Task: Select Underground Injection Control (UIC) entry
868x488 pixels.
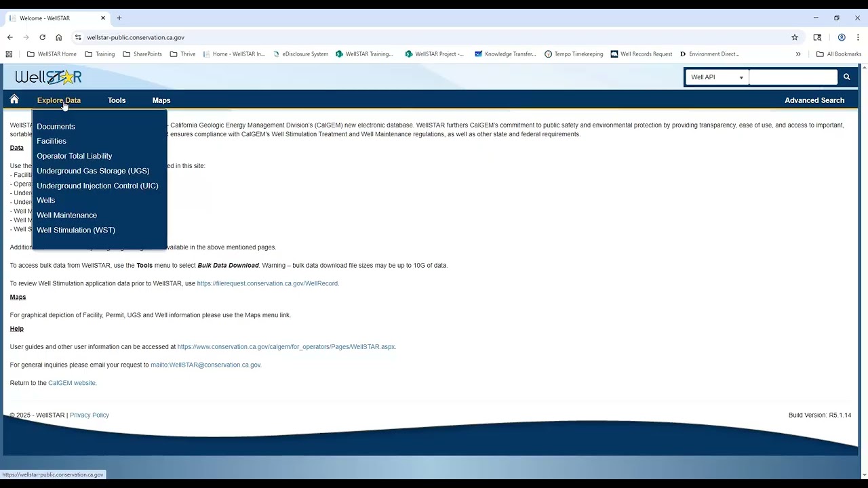Action: pyautogui.click(x=98, y=186)
